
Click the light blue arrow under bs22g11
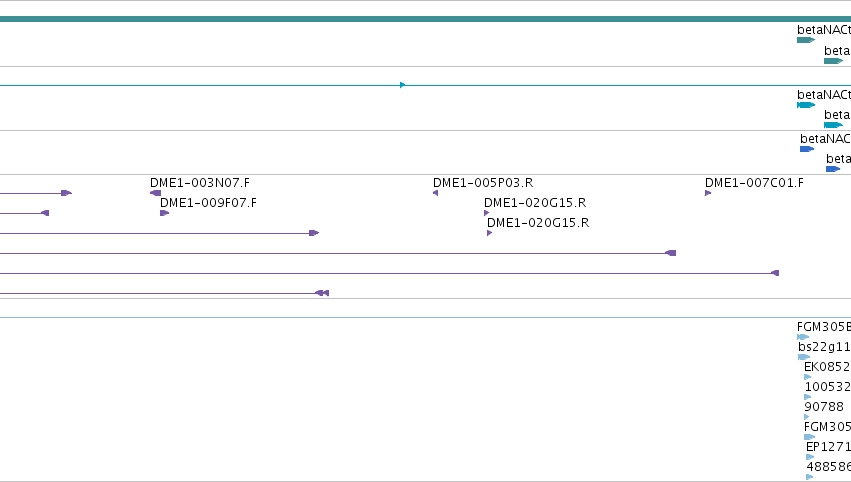click(804, 357)
